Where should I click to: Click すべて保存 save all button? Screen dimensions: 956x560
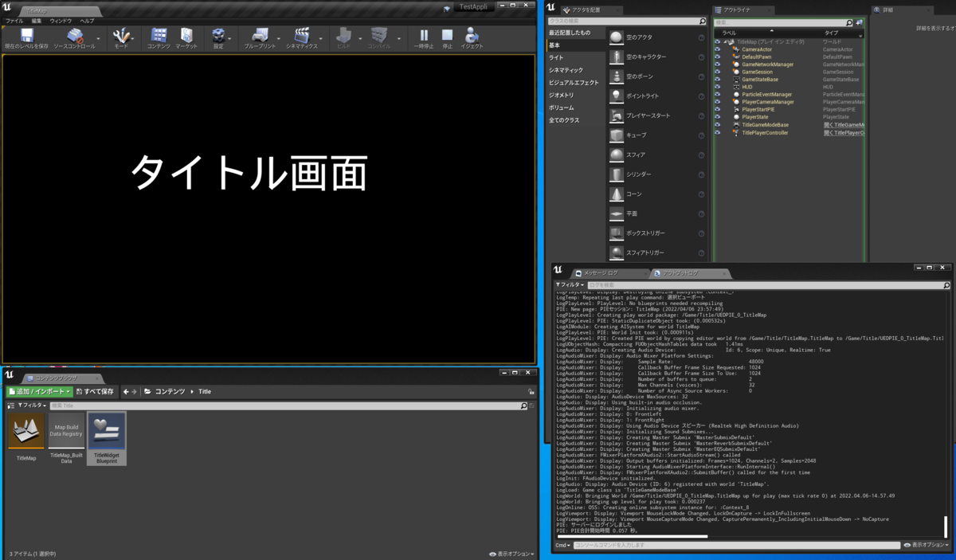(x=95, y=392)
